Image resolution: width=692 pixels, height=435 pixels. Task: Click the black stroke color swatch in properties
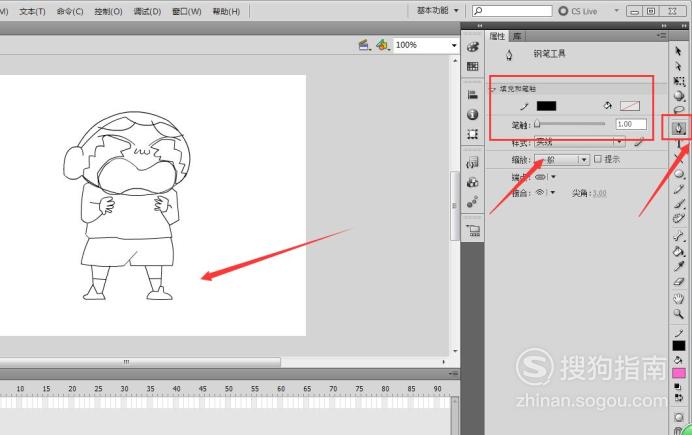(x=546, y=106)
